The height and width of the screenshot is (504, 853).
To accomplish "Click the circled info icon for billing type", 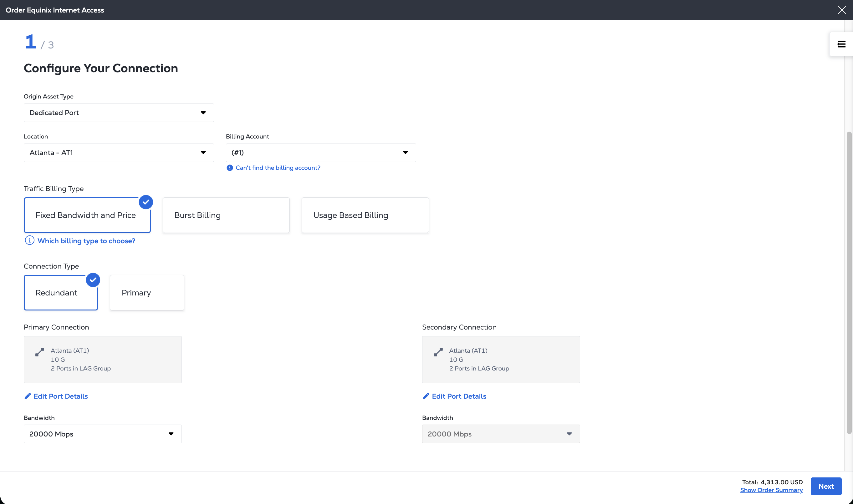I will tap(29, 240).
